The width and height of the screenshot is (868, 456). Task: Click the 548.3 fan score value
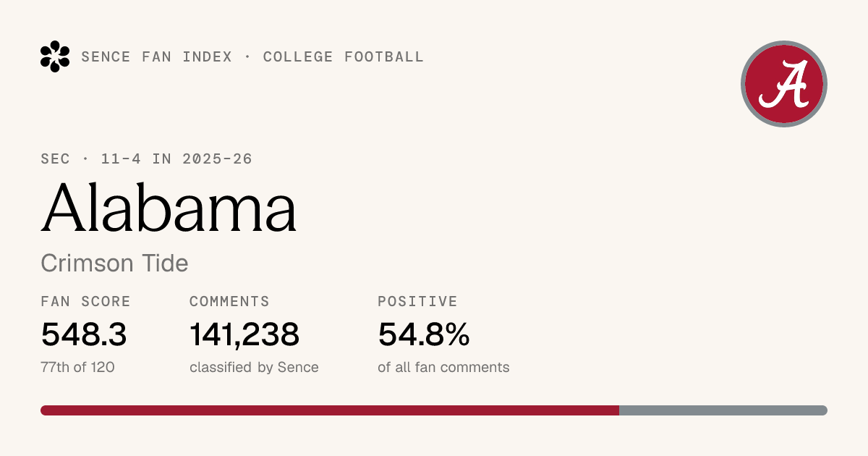pos(84,334)
